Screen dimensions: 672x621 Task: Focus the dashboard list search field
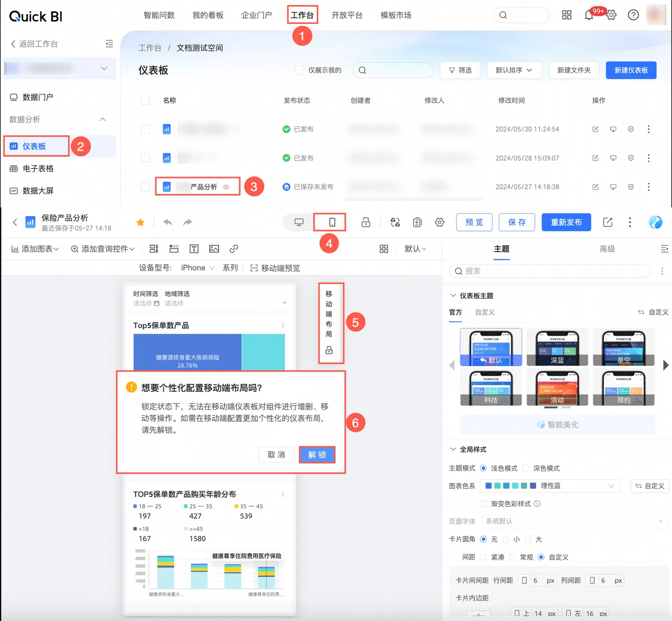(393, 70)
